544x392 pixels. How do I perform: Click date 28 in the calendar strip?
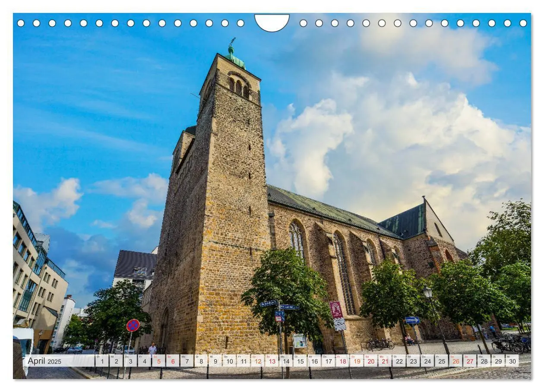coord(484,361)
